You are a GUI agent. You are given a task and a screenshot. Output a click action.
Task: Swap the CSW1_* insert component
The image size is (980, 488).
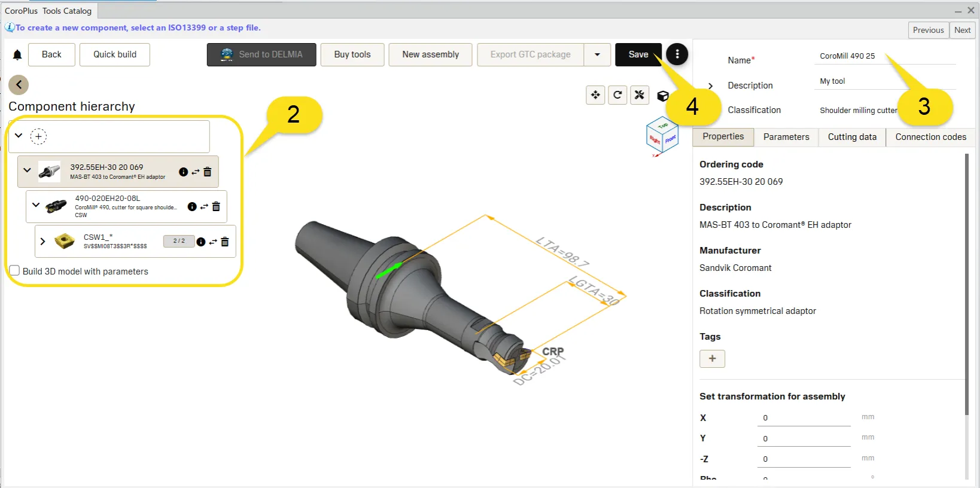(213, 242)
